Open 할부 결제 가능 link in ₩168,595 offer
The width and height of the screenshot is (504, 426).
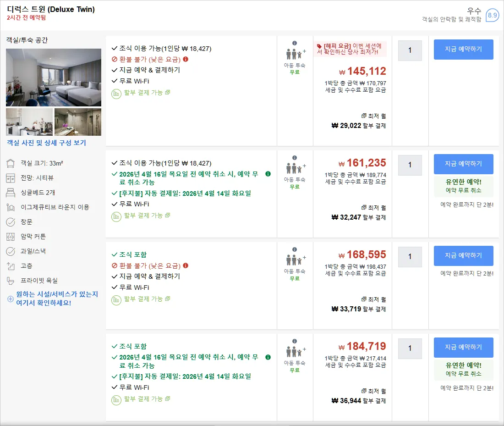point(147,299)
